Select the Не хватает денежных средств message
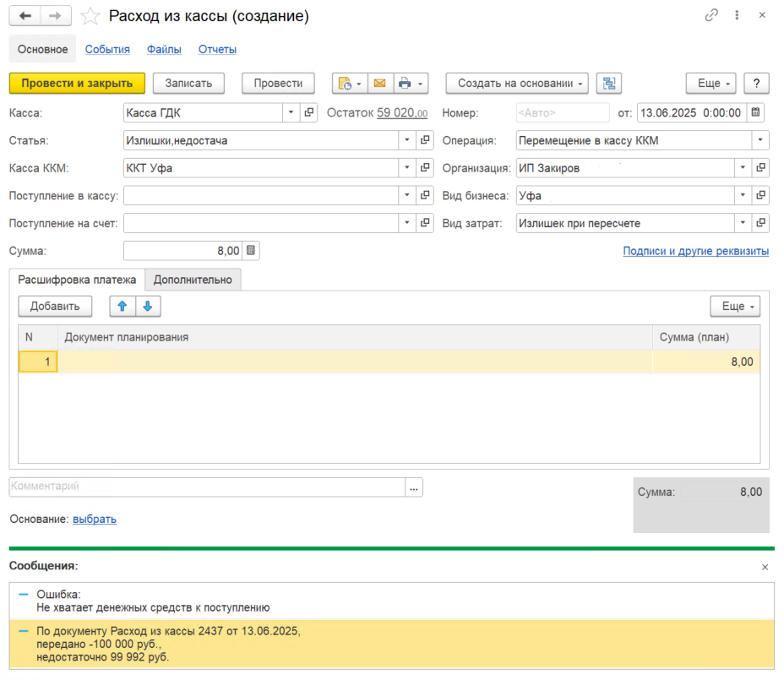 click(x=391, y=601)
